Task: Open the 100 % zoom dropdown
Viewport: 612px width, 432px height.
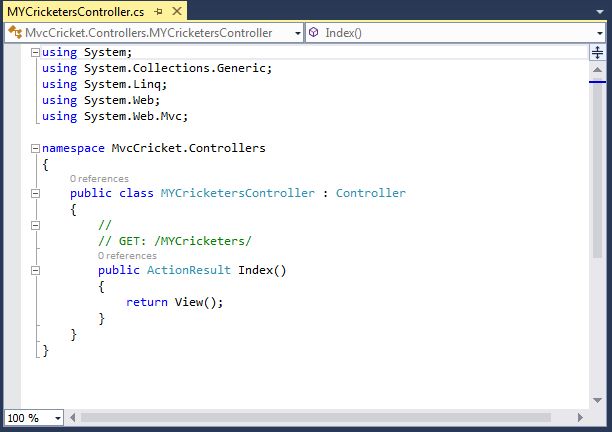Action: tap(58, 418)
